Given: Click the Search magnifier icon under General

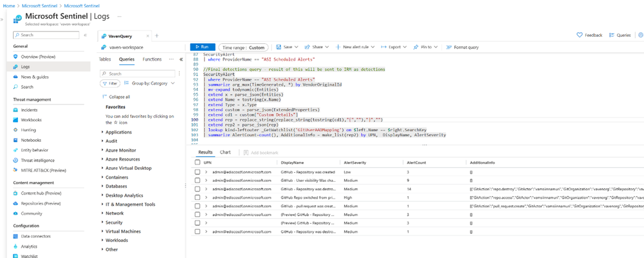Looking at the screenshot, I should 15,86.
